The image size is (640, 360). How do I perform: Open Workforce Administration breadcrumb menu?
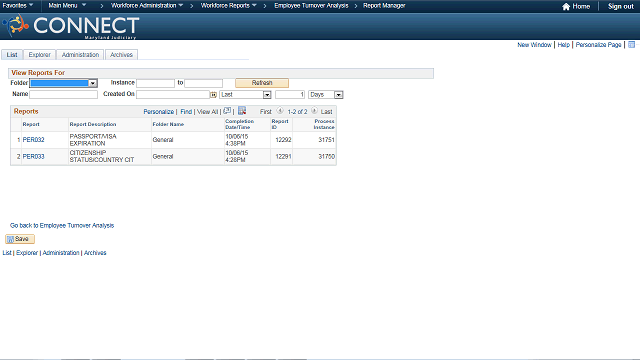[147, 6]
